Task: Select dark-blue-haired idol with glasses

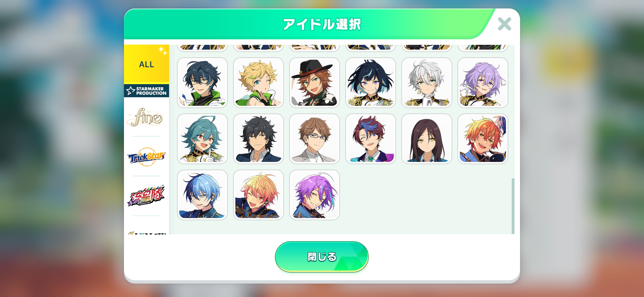Action: click(x=202, y=83)
